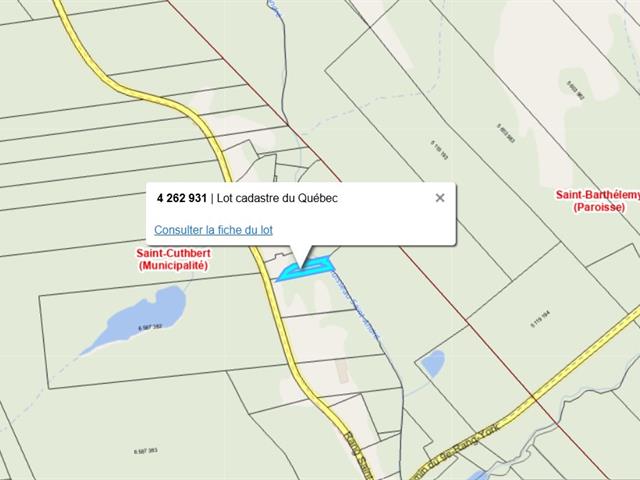Click the small heart-shaped pond
The height and width of the screenshot is (480, 640).
(433, 363)
